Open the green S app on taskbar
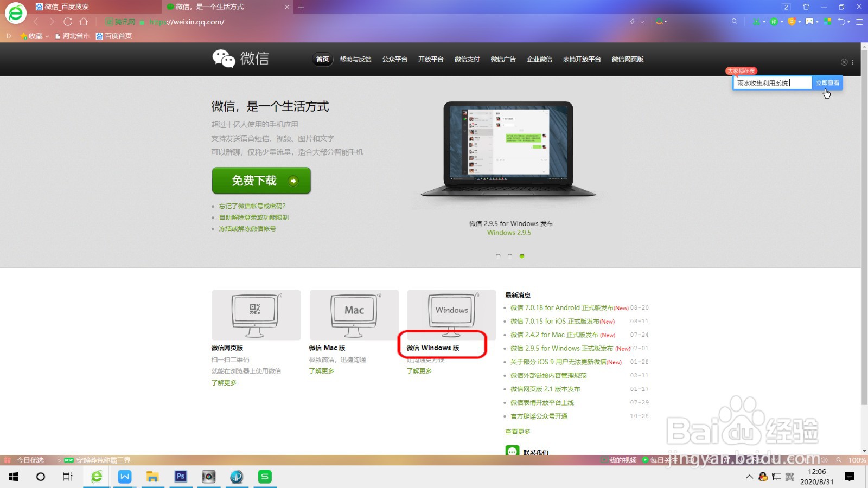 265,477
